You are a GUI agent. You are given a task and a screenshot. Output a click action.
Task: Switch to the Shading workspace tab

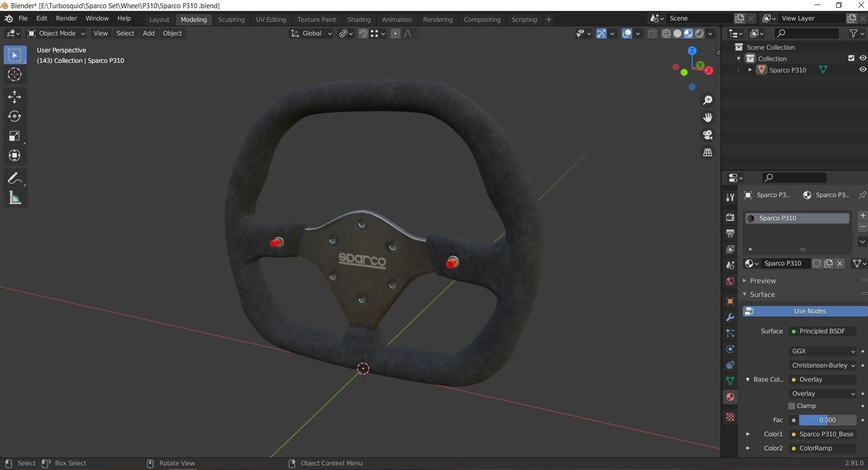(x=359, y=20)
